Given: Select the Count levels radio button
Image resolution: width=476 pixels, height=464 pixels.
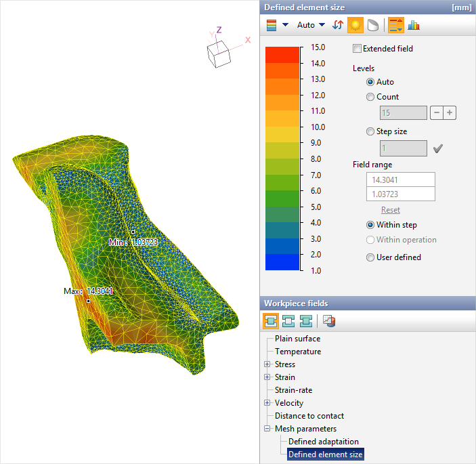Looking at the screenshot, I should [x=370, y=97].
